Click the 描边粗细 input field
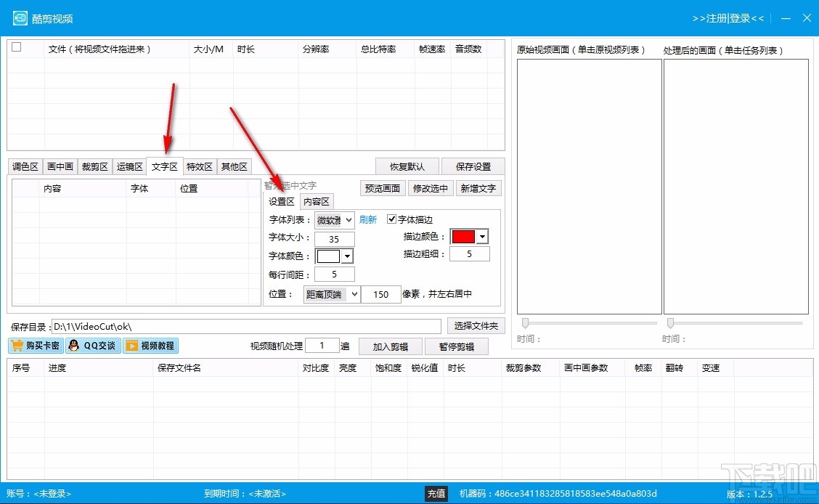 click(x=470, y=254)
